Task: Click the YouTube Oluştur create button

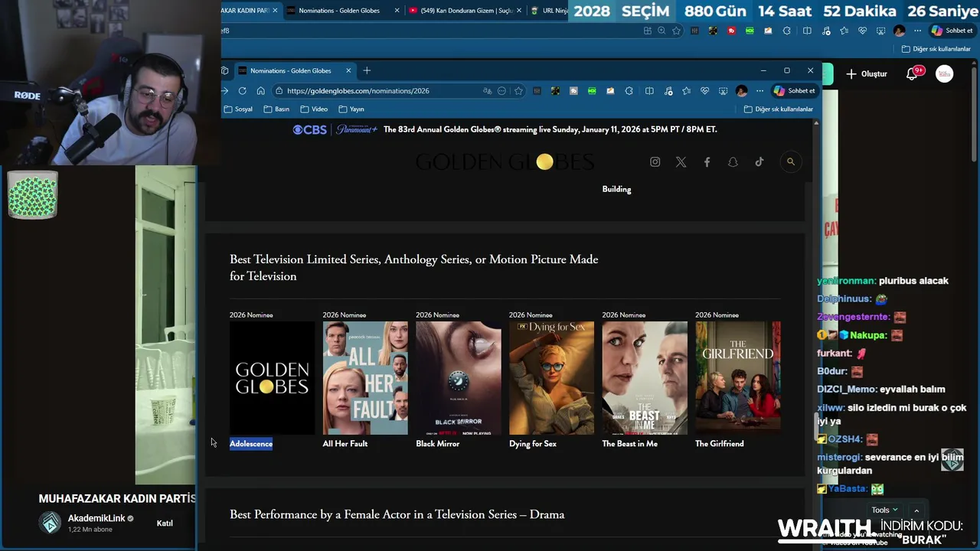Action: [867, 74]
